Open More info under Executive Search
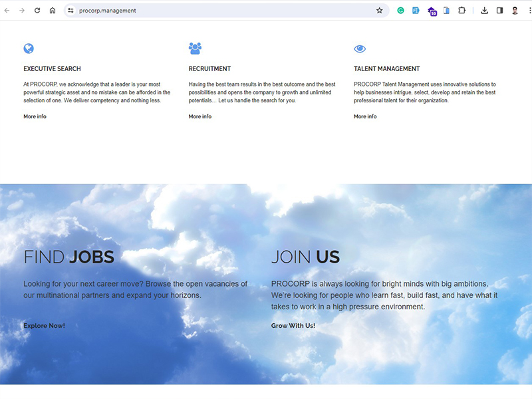Screen dimensions: 532x399 point(35,116)
